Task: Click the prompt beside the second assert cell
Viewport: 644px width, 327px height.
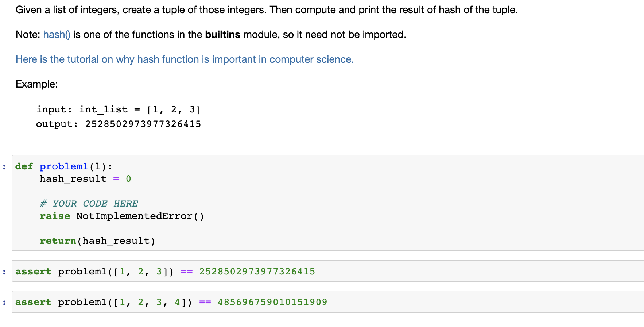Action: click(4, 303)
